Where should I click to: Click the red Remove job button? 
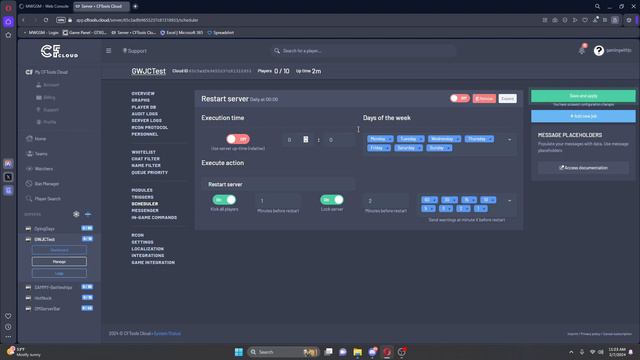pyautogui.click(x=484, y=98)
